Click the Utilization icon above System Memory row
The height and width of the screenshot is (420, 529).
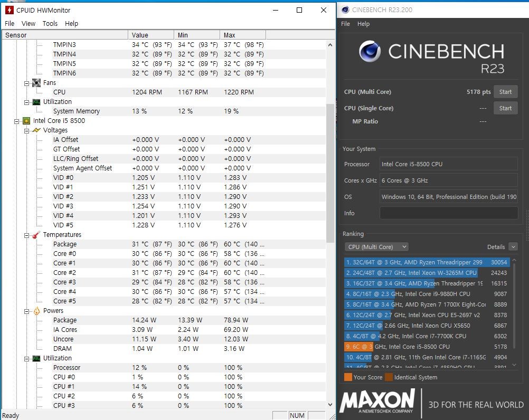click(36, 102)
